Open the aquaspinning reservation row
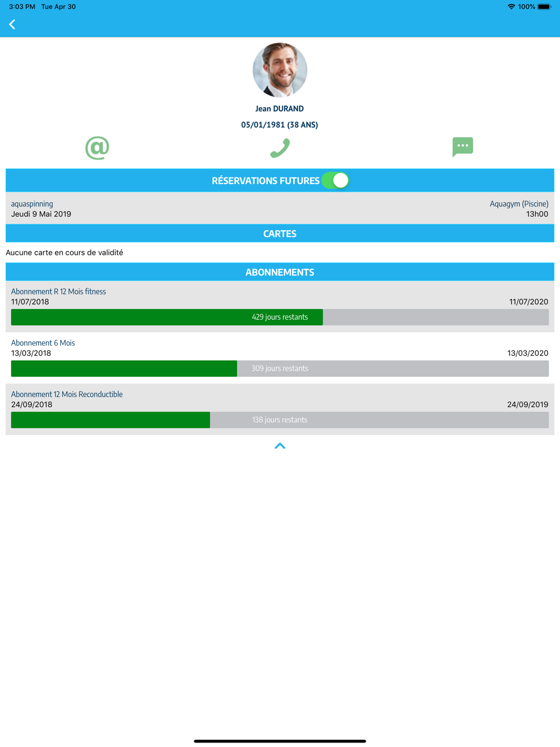This screenshot has width=560, height=747. click(280, 208)
